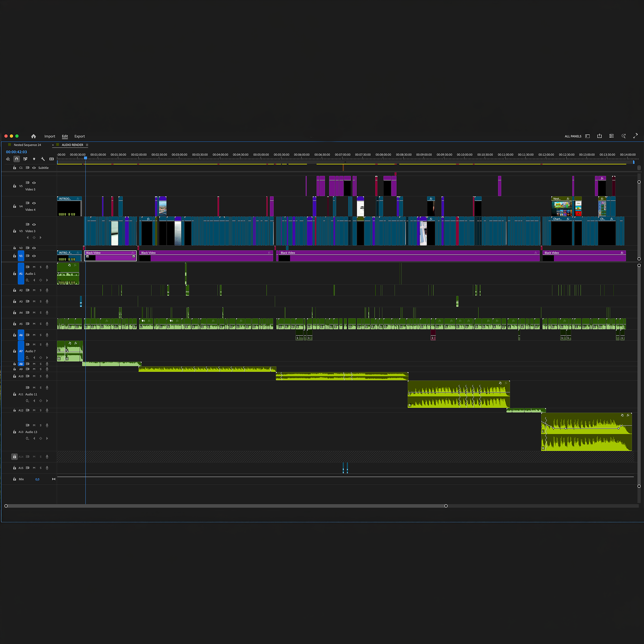Click the Caption track options CC icon

[x=51, y=159]
